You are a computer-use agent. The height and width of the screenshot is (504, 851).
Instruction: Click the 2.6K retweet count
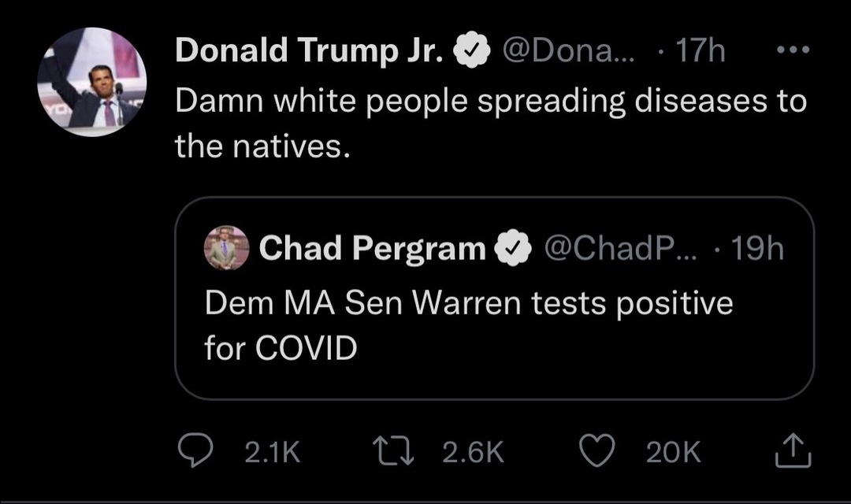tap(472, 451)
